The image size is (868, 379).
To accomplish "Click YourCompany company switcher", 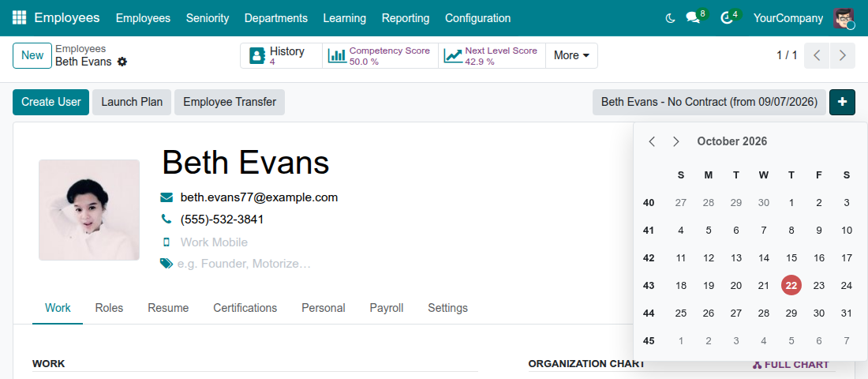I will pyautogui.click(x=788, y=18).
